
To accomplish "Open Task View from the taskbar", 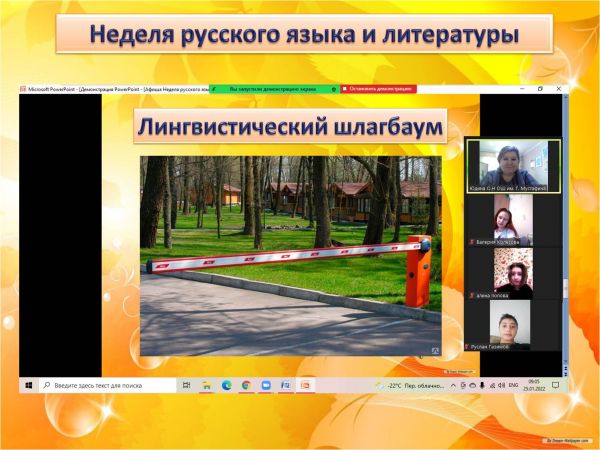I will tap(187, 384).
